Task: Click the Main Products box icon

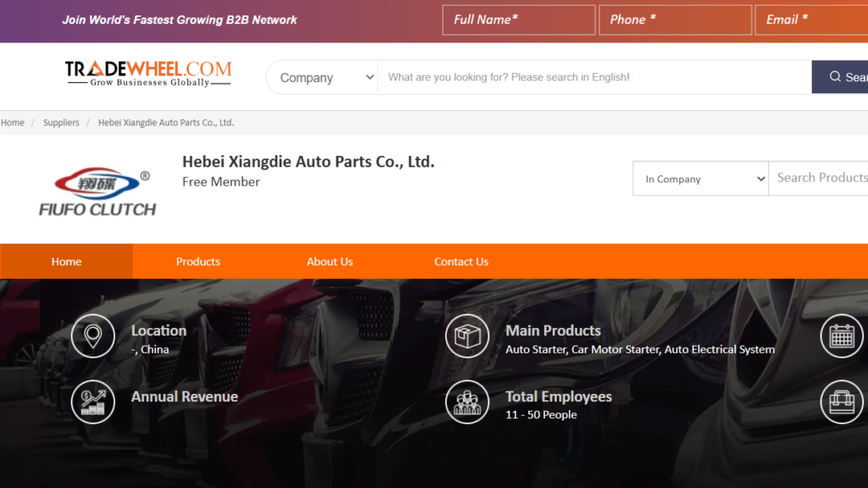Action: (x=467, y=335)
